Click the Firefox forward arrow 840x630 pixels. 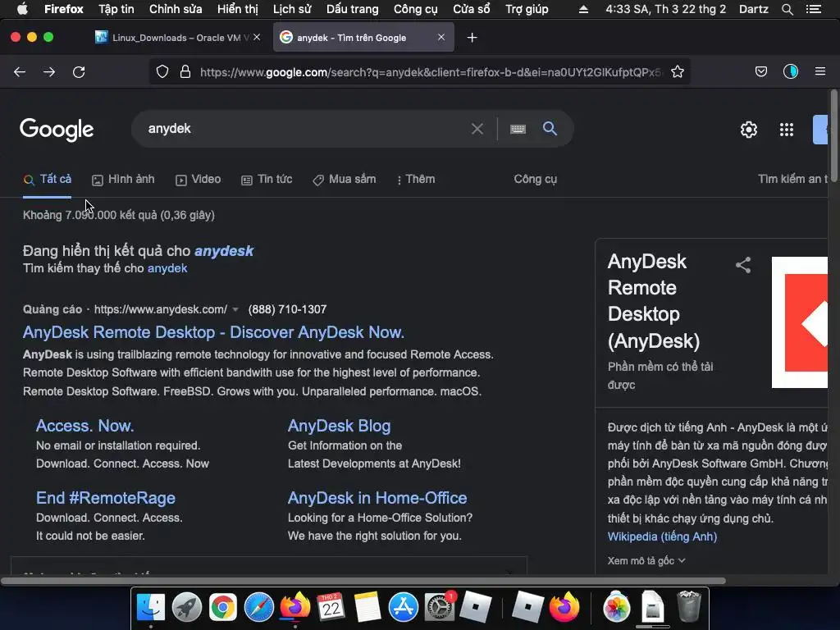(49, 72)
